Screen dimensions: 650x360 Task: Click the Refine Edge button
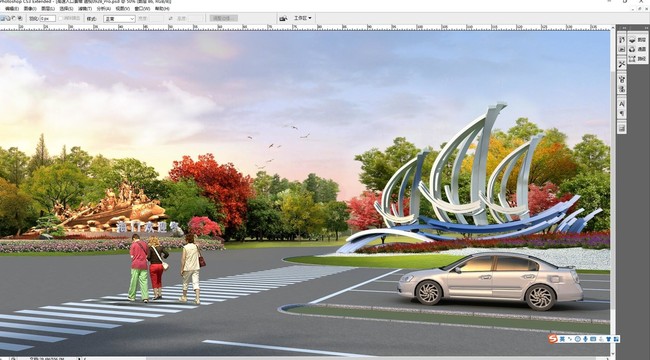pos(224,18)
